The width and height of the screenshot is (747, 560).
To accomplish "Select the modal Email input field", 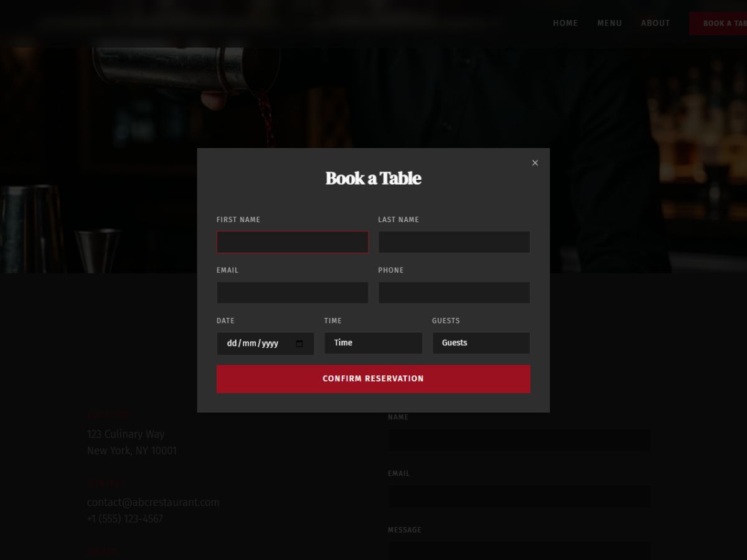I will pyautogui.click(x=293, y=292).
